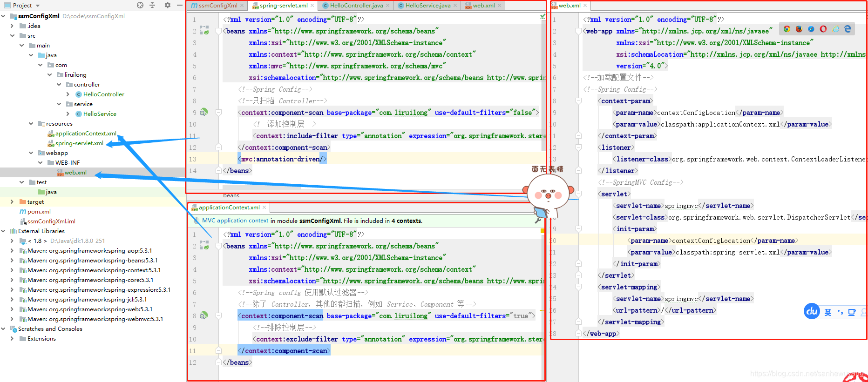The width and height of the screenshot is (868, 382).
Task: Open in Internet Explorer browser icon
Action: pos(836,29)
